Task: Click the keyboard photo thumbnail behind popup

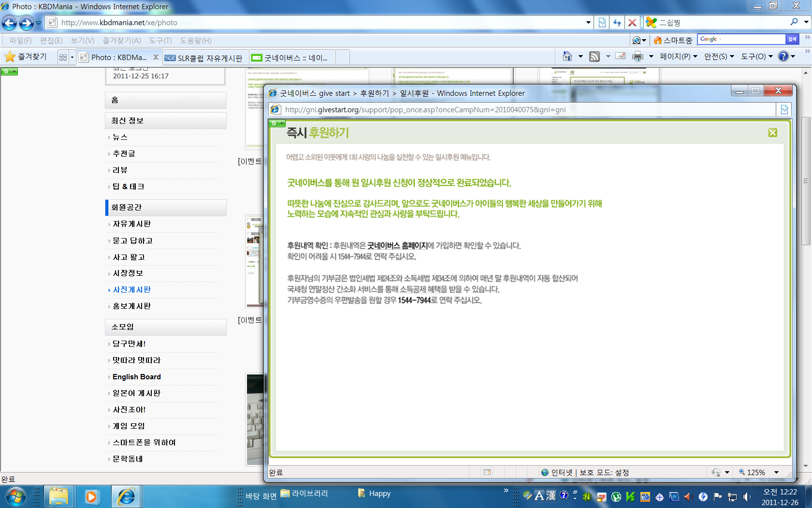Action: click(x=255, y=419)
